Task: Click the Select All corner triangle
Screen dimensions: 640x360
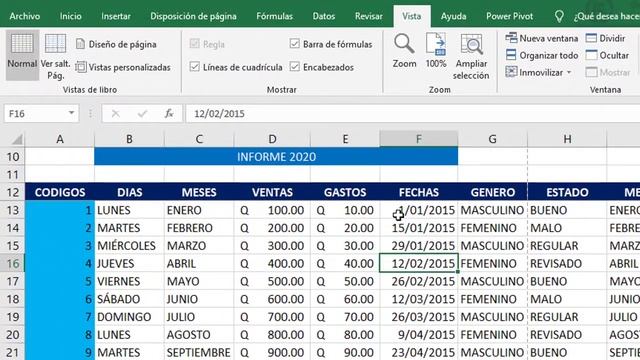Action: [17, 140]
